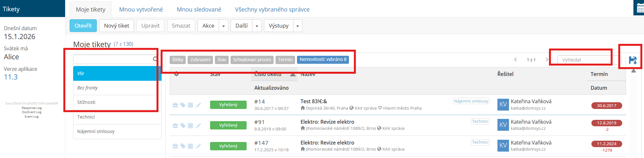Open ticket title Test 83!€:&
The width and height of the screenshot is (644, 158).
(x=314, y=101)
